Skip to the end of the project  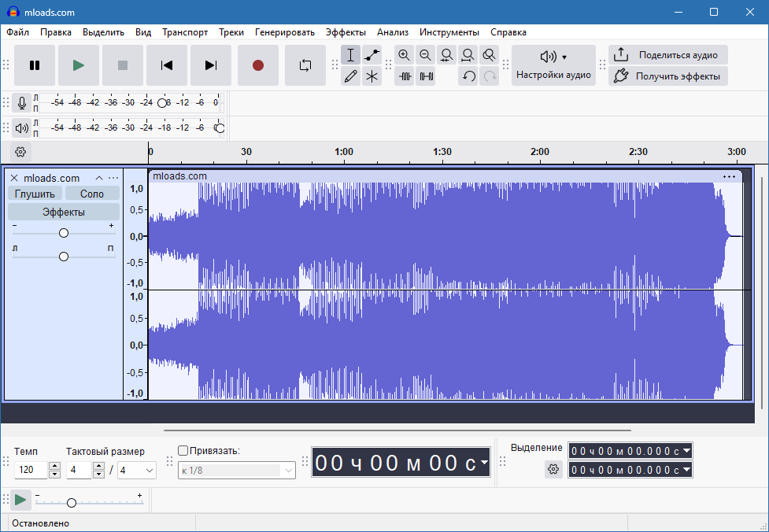click(x=211, y=65)
